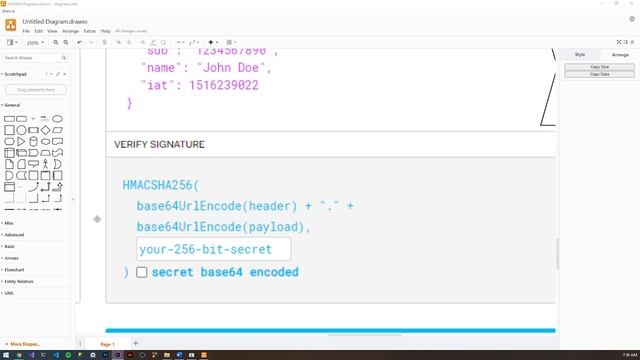Open the Extras menu

(x=90, y=31)
